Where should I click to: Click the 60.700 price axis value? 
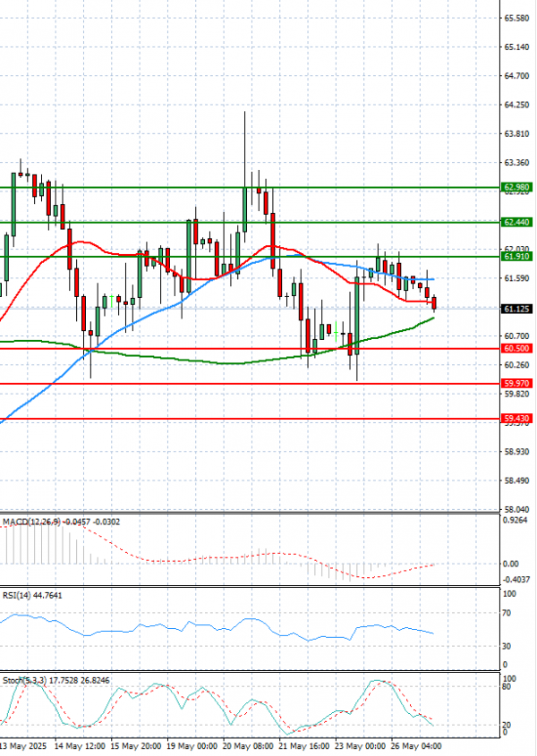pyautogui.click(x=516, y=336)
